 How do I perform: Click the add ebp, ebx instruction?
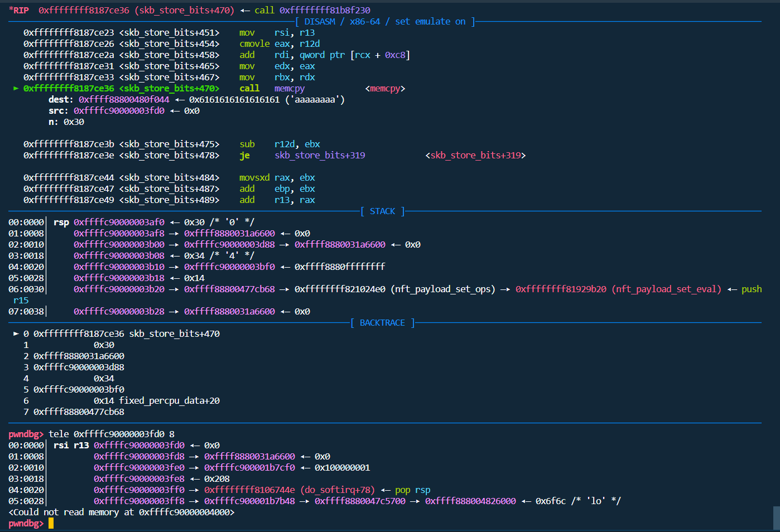coord(277,188)
